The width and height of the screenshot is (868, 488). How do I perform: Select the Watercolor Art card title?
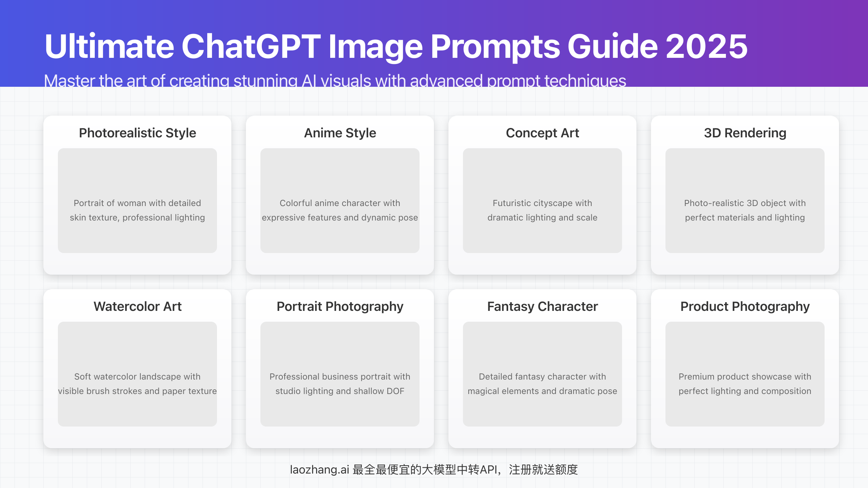(137, 307)
